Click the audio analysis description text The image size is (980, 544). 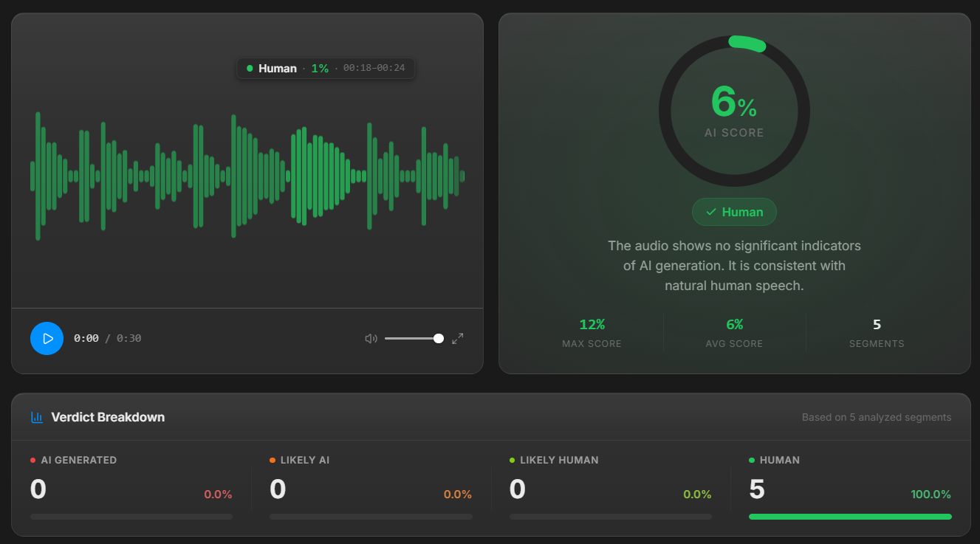coord(734,265)
